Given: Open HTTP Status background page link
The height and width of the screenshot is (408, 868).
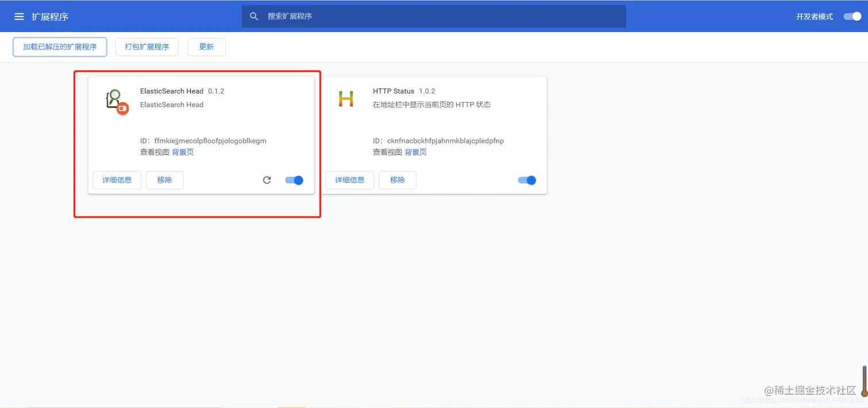Looking at the screenshot, I should [x=416, y=152].
